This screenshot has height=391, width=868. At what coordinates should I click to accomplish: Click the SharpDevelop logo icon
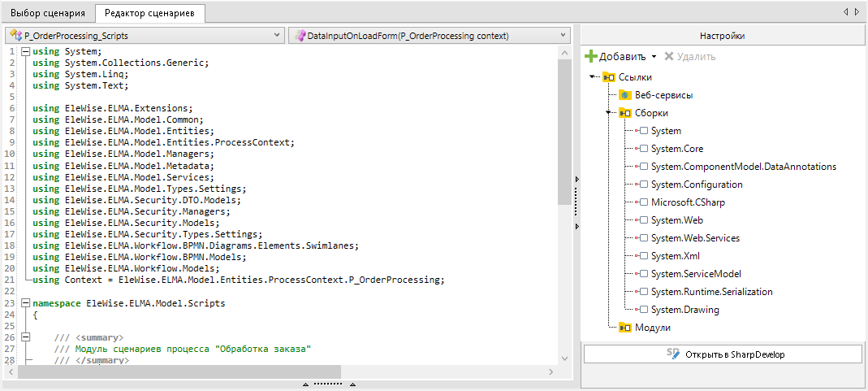pyautogui.click(x=672, y=354)
